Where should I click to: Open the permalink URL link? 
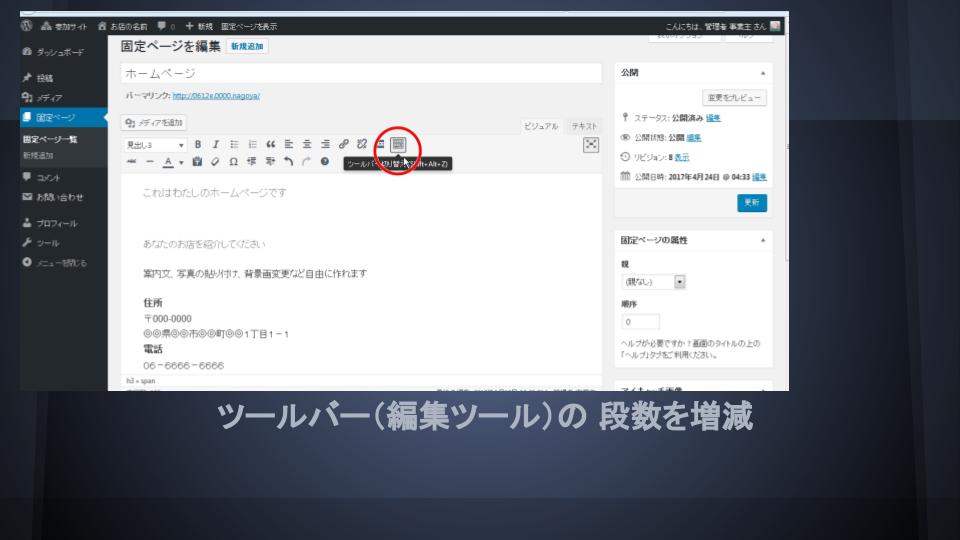coord(216,96)
